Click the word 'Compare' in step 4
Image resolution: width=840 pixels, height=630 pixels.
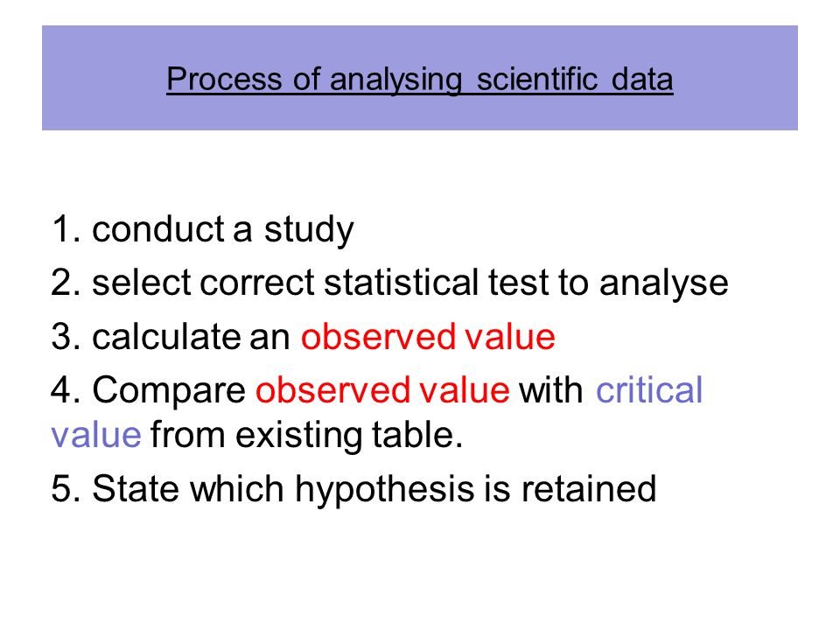click(x=169, y=390)
